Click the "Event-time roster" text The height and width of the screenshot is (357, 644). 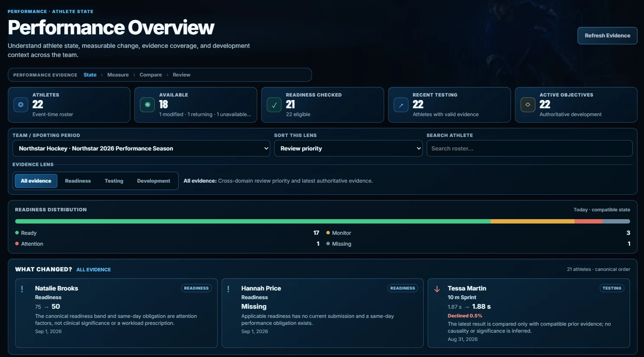[53, 114]
